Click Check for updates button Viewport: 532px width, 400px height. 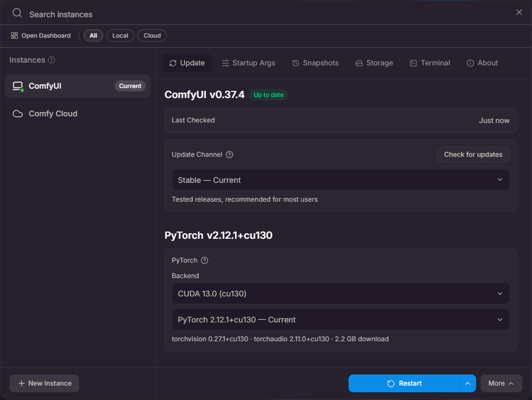(473, 155)
